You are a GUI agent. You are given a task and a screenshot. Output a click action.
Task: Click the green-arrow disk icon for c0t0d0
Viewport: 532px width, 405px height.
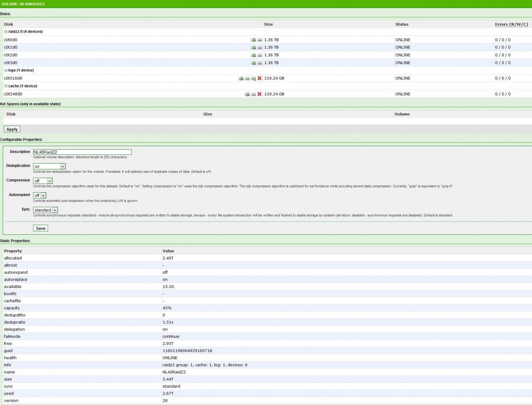click(253, 40)
